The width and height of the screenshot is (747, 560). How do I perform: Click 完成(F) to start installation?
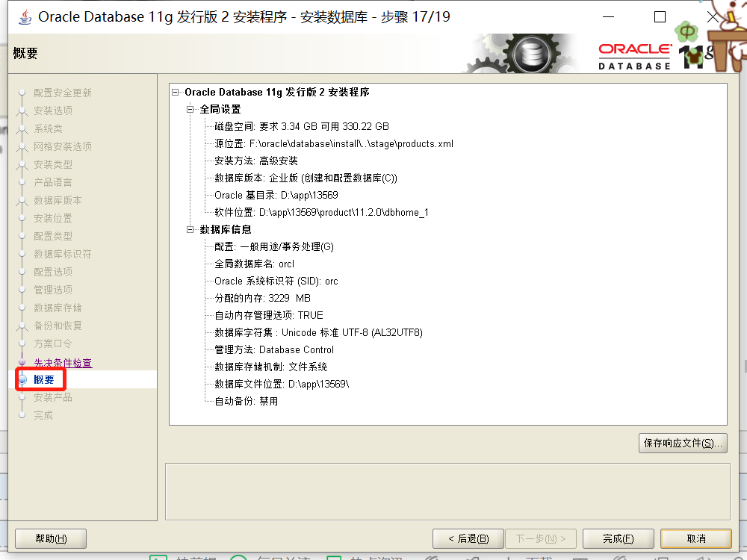coord(619,538)
